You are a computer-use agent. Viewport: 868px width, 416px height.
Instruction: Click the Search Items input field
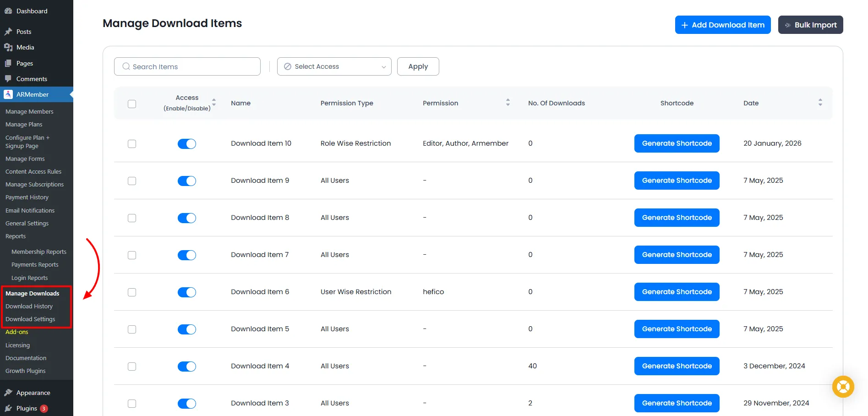point(187,66)
